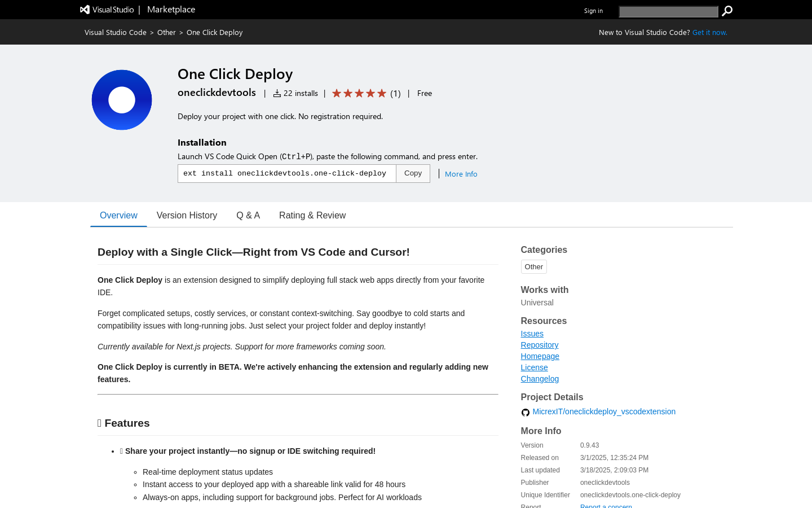Viewport: 812px width, 508px height.
Task: Click the Released on date 3/1/2025
Action: point(614,458)
